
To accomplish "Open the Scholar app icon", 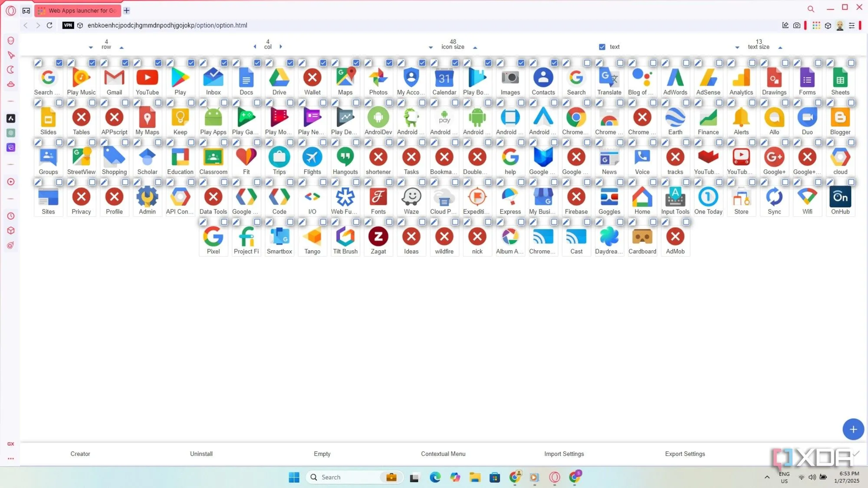I will 147,157.
